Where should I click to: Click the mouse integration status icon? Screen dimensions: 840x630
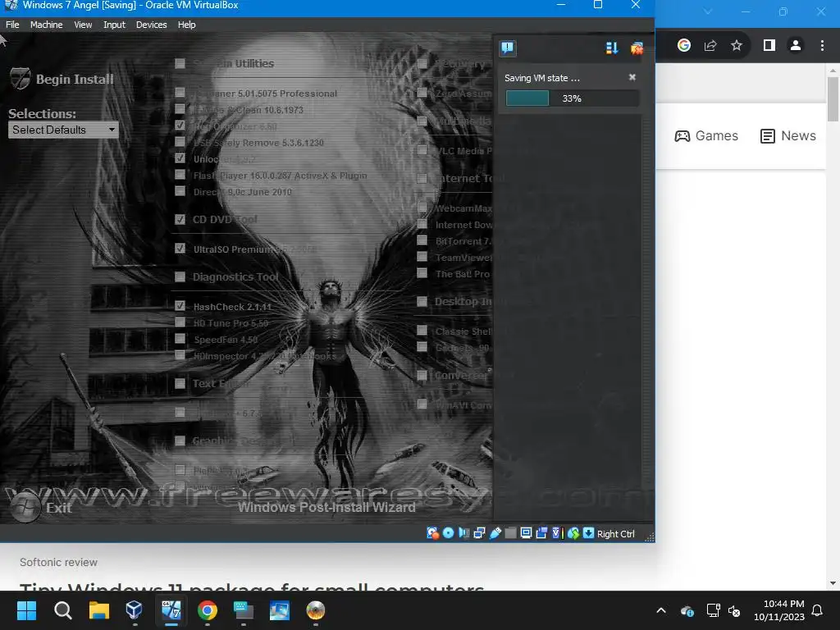(573, 533)
